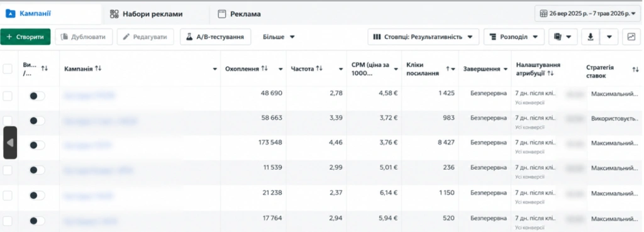The height and width of the screenshot is (232, 644).
Task: Sort by the Охоплення column
Action: point(247,69)
